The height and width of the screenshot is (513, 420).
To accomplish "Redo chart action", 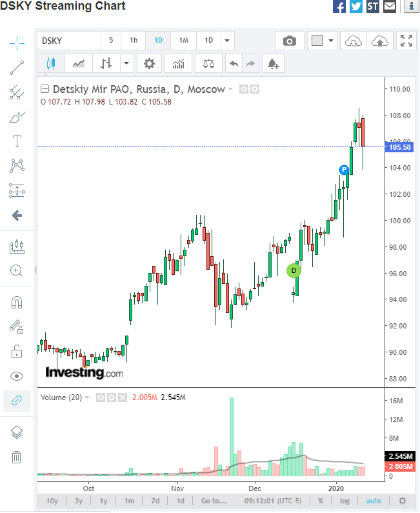I will pos(250,63).
